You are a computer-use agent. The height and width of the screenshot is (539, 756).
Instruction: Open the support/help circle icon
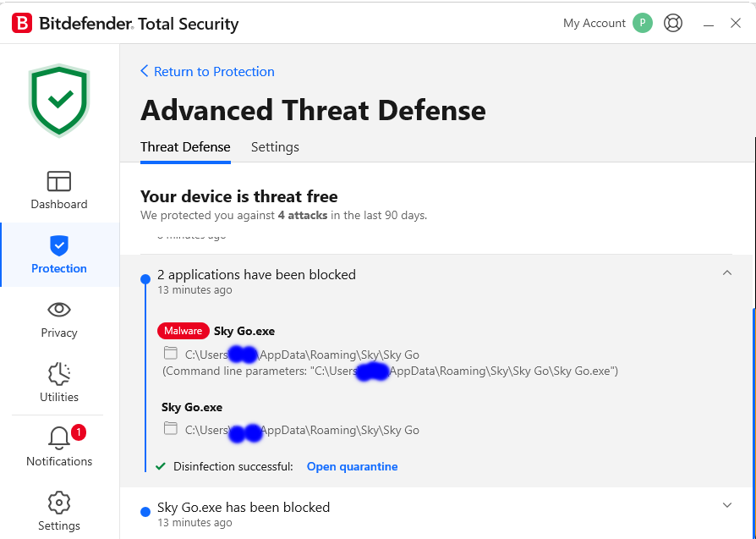(673, 23)
